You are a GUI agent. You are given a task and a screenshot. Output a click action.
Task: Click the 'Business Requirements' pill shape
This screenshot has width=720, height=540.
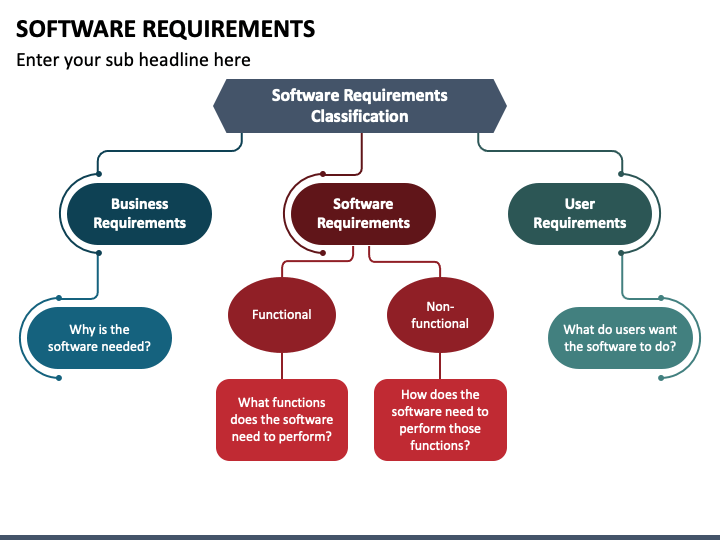click(139, 214)
